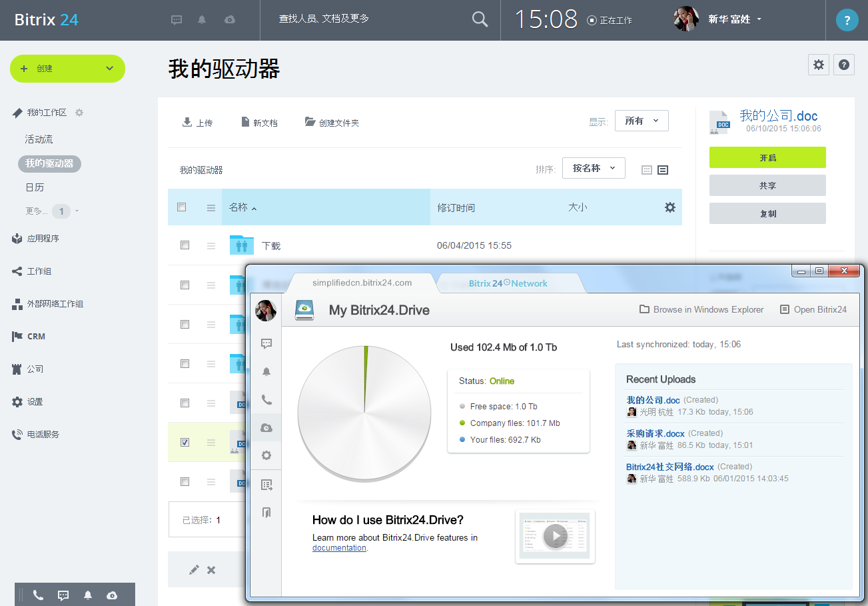Click the 复制 button

coord(767,213)
